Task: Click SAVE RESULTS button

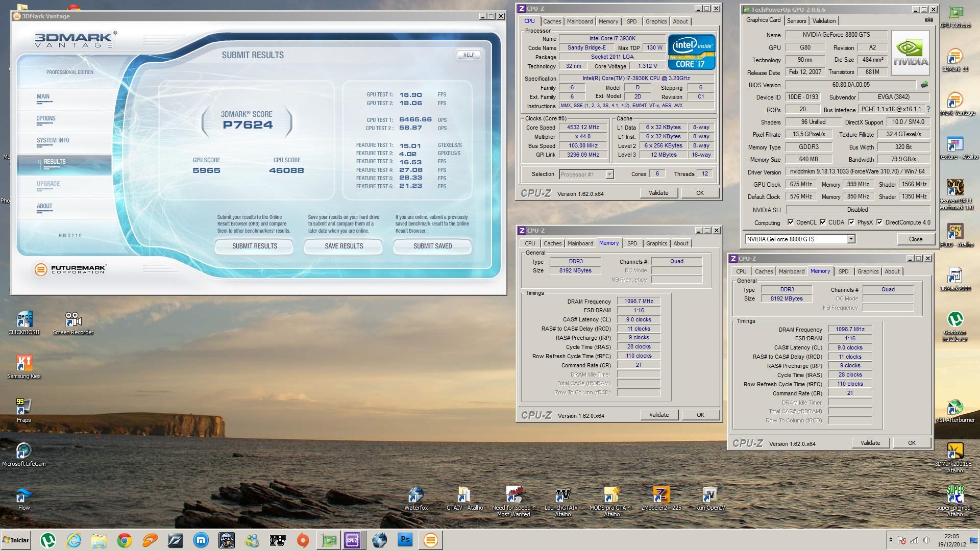Action: point(344,246)
